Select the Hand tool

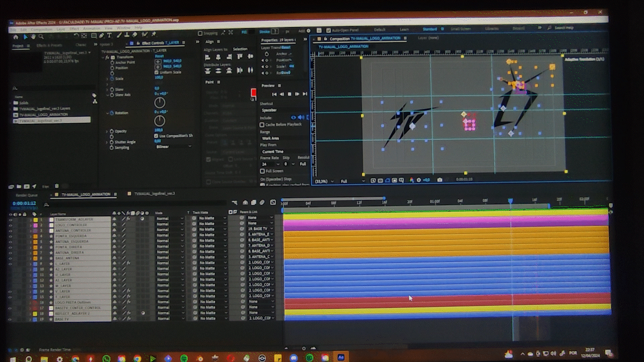point(33,36)
